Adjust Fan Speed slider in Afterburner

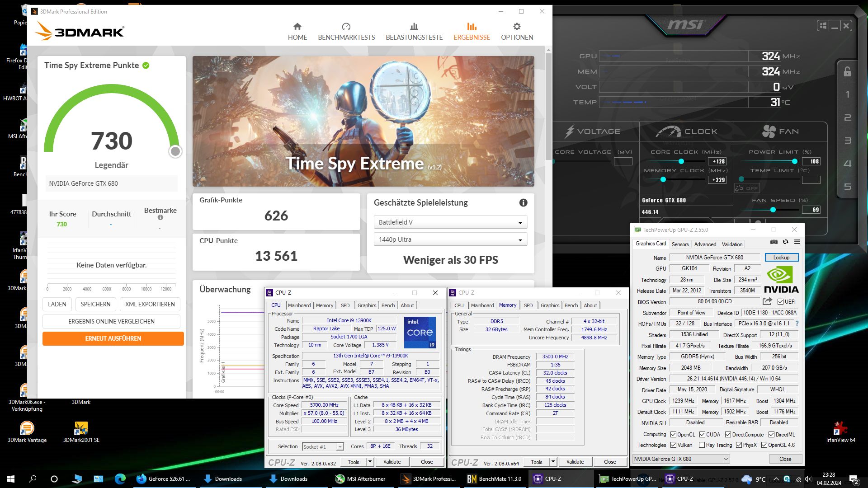coord(773,210)
